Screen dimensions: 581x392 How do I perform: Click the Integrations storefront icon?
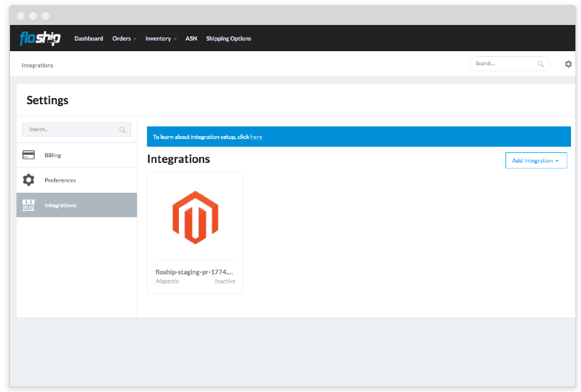[x=29, y=205]
